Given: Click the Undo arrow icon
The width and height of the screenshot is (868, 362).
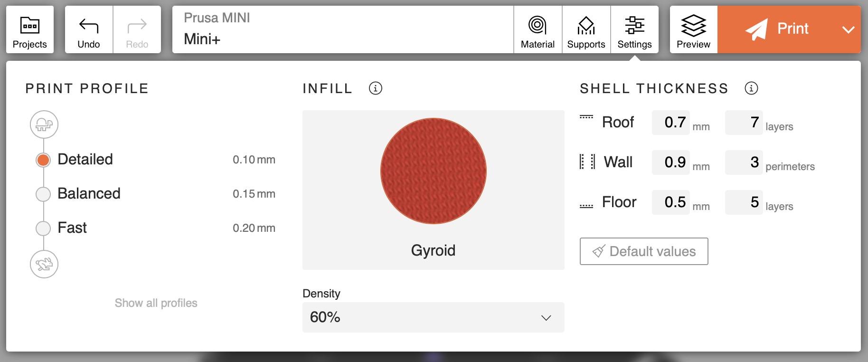Looking at the screenshot, I should [x=89, y=26].
